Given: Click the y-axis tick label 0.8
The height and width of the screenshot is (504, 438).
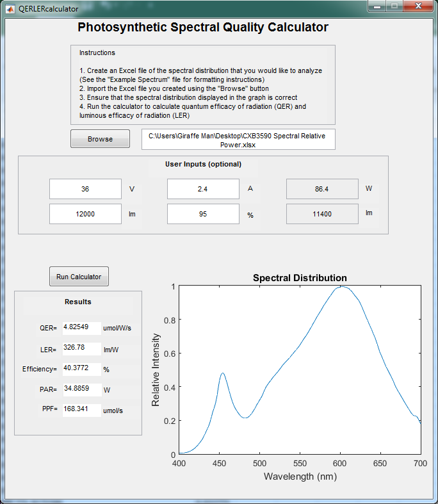Looking at the screenshot, I should [170, 320].
